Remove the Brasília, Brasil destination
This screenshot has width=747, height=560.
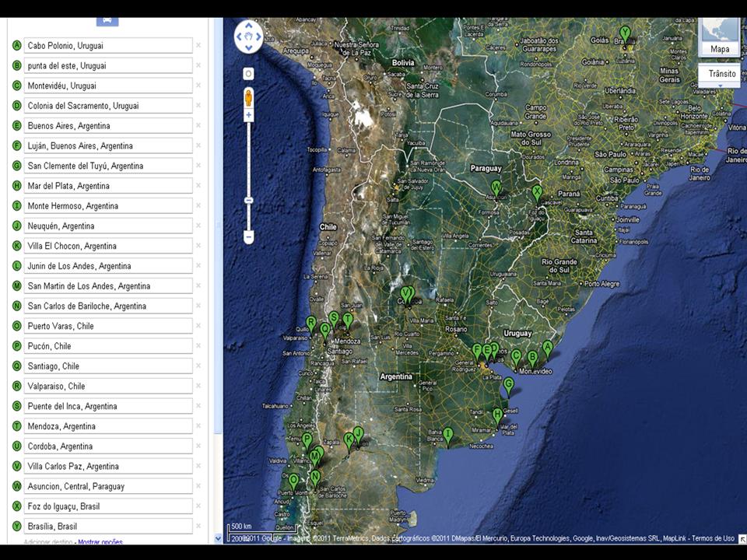[x=198, y=527]
